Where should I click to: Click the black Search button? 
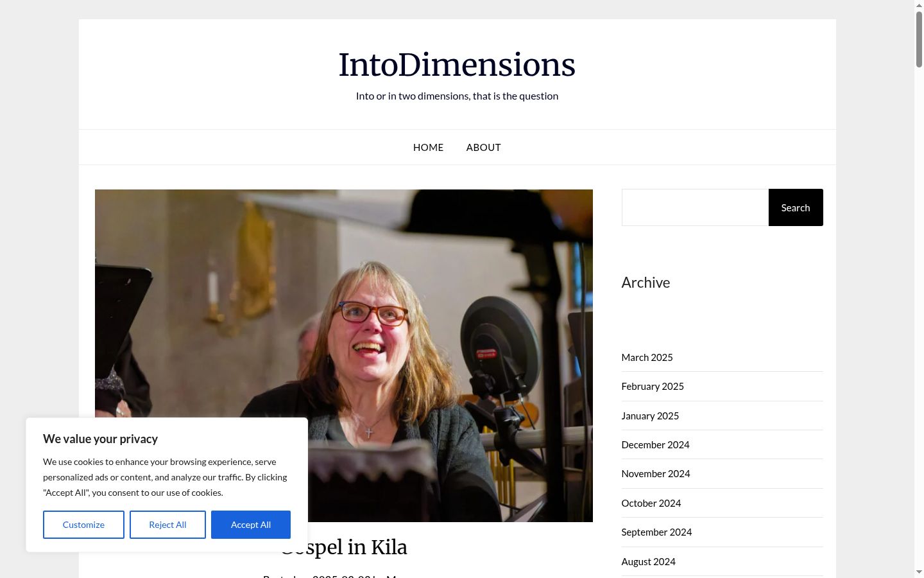[x=796, y=207]
